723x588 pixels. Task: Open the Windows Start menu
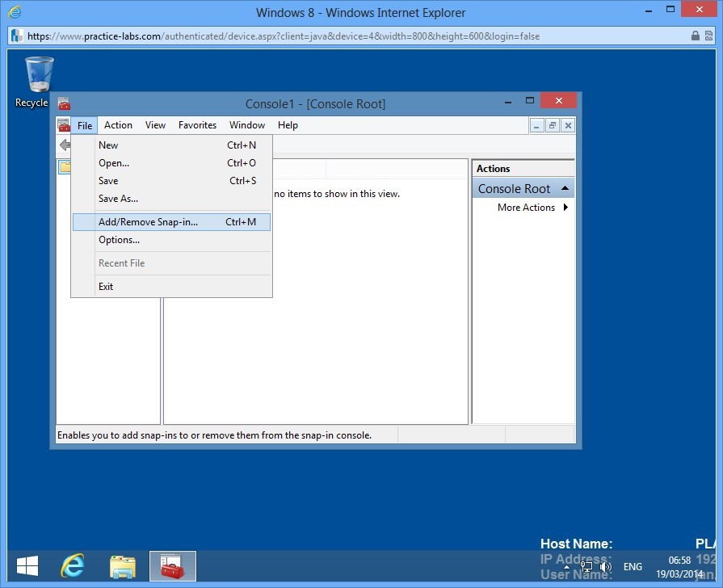tap(27, 567)
